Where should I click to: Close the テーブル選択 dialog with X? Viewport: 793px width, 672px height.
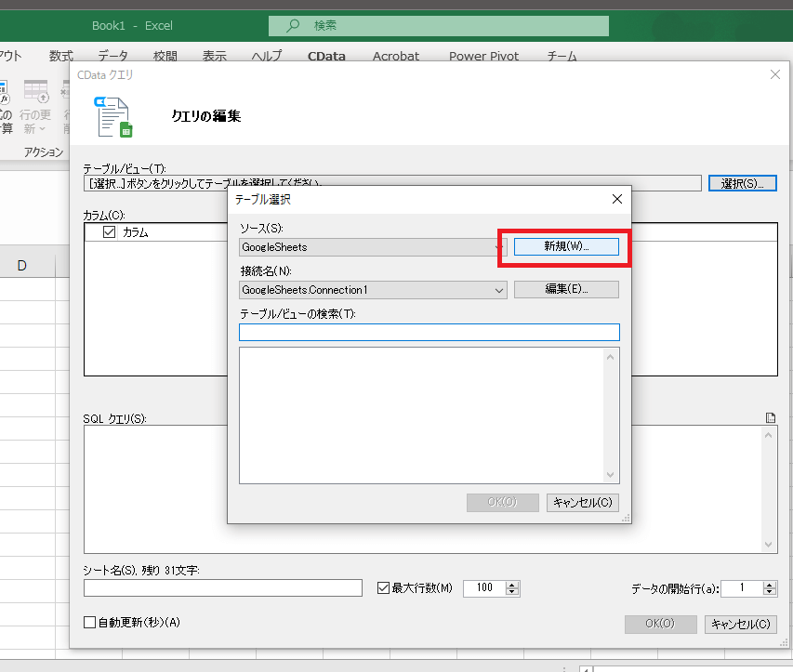tap(617, 199)
